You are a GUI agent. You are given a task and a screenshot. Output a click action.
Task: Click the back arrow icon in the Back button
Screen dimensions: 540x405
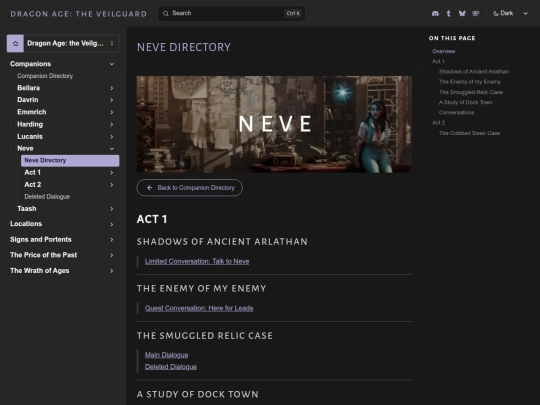pos(149,188)
